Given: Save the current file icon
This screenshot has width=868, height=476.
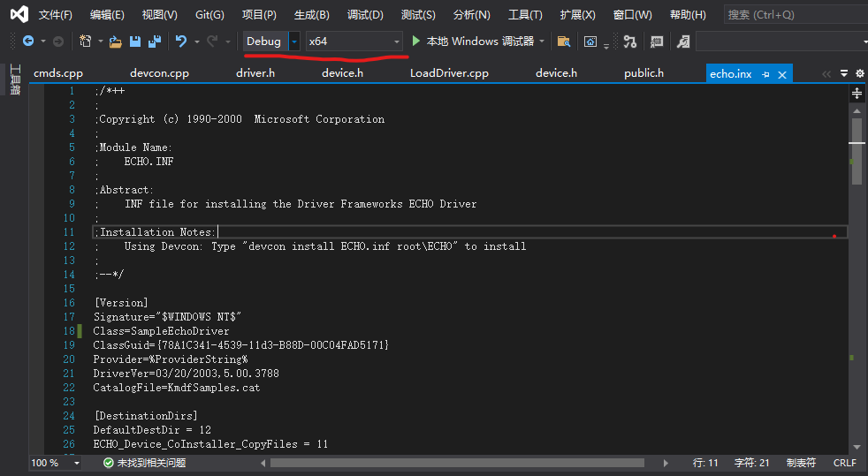Looking at the screenshot, I should (x=135, y=42).
